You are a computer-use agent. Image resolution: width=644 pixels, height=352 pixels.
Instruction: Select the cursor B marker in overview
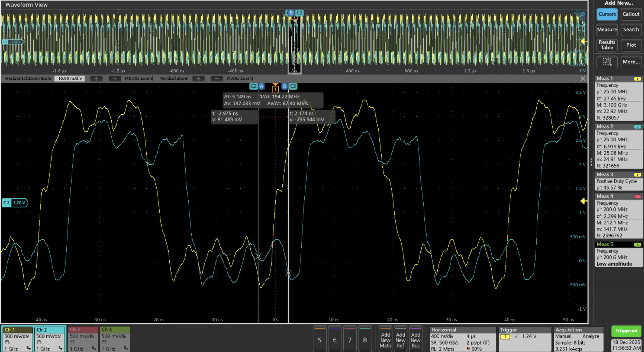click(x=291, y=13)
